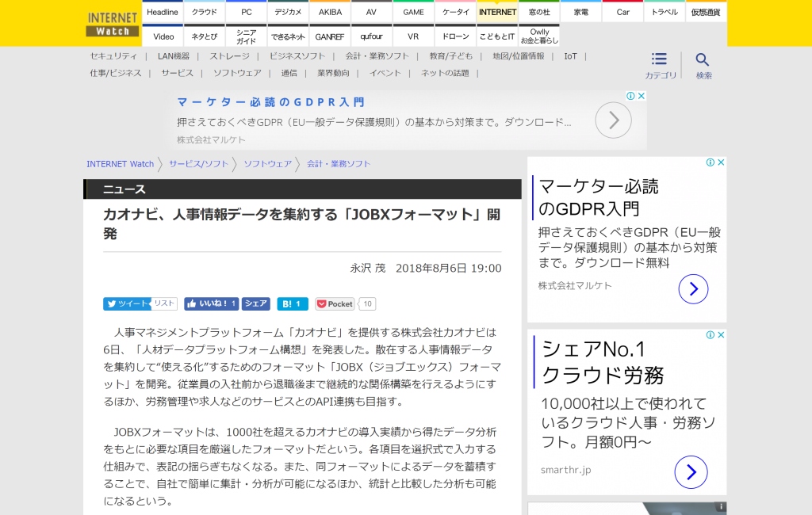Viewport: 812px width, 515px height.
Task: Open the IoT category link
Action: point(570,56)
